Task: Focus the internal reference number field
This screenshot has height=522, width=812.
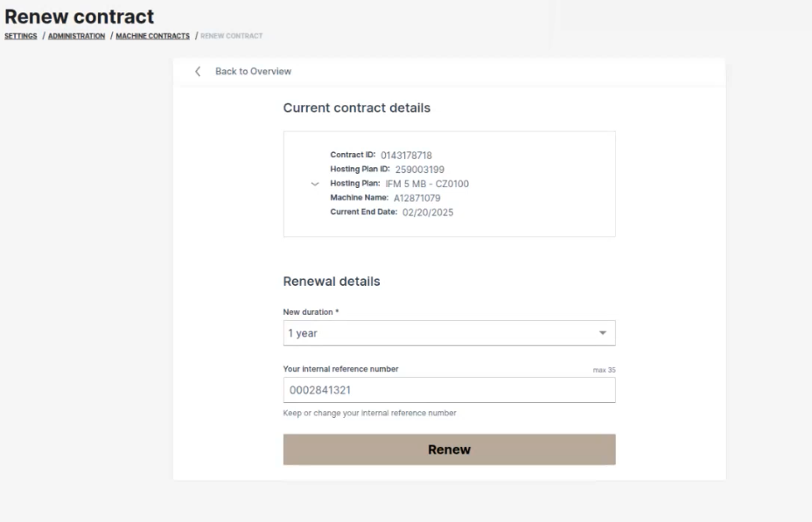Action: [449, 390]
